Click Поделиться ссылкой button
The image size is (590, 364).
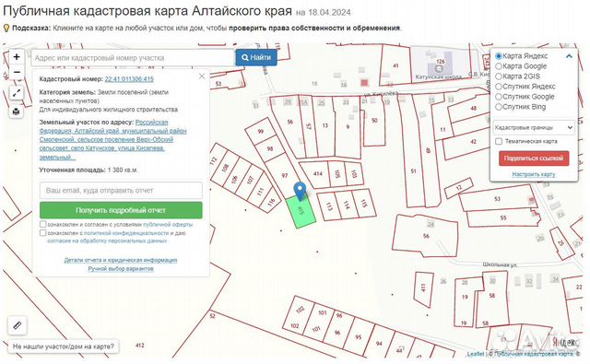click(534, 159)
